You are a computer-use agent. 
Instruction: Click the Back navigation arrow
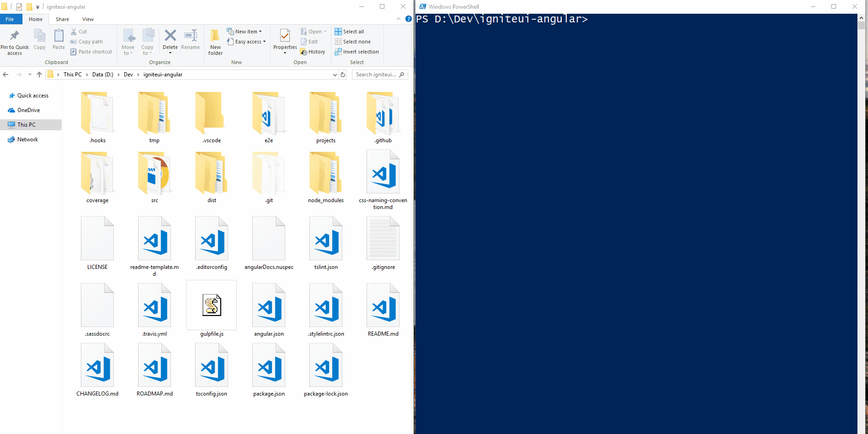[6, 75]
